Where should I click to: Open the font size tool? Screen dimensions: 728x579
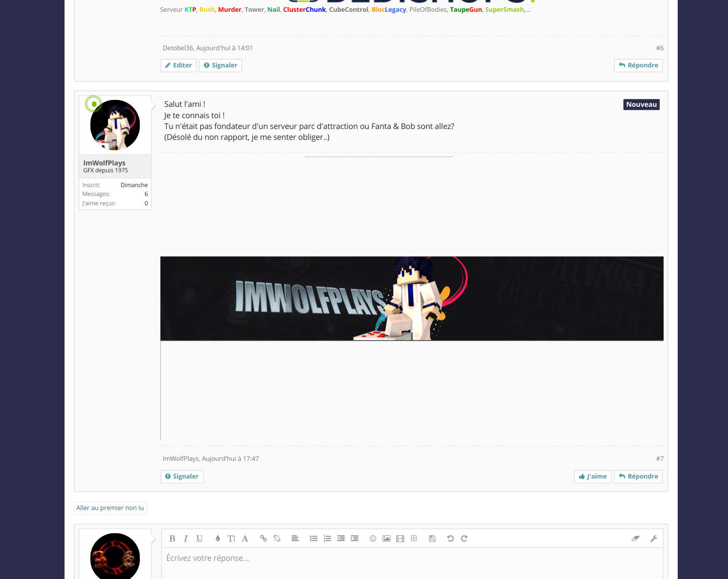(231, 539)
